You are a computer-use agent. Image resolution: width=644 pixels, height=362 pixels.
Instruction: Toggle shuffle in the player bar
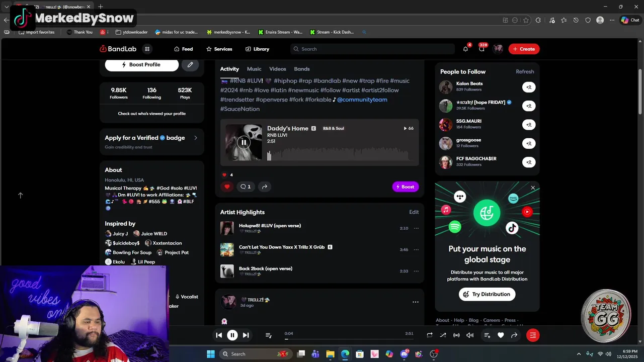point(443,335)
